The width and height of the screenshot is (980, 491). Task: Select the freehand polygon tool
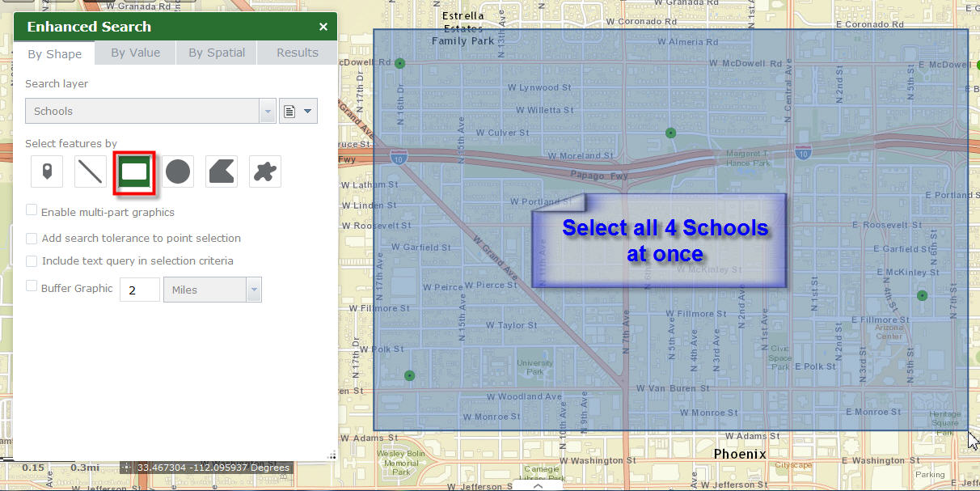pyautogui.click(x=265, y=171)
